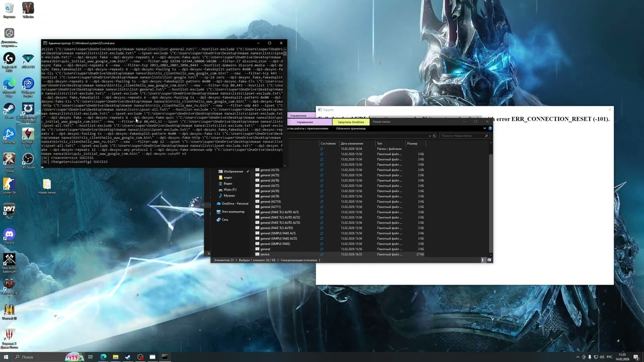Screen dimensions: 644x362
Task: Open the Новая папка desktop folder
Action: coord(47,186)
